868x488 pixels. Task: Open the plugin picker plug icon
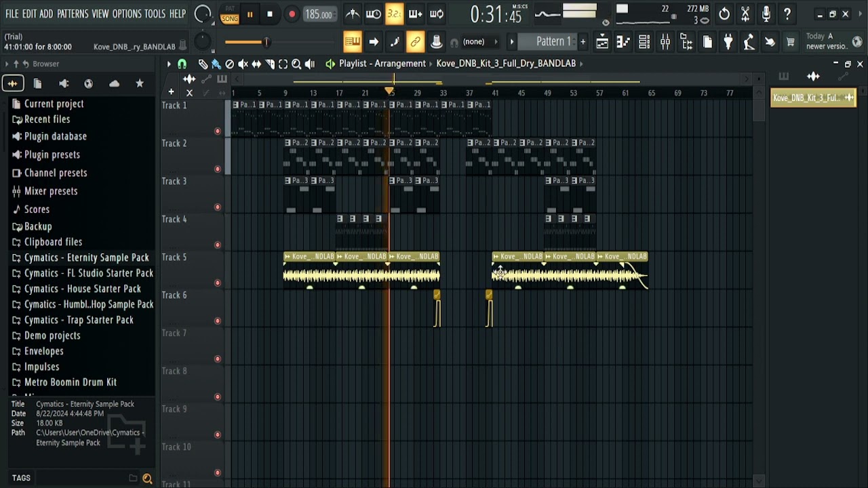[728, 43]
